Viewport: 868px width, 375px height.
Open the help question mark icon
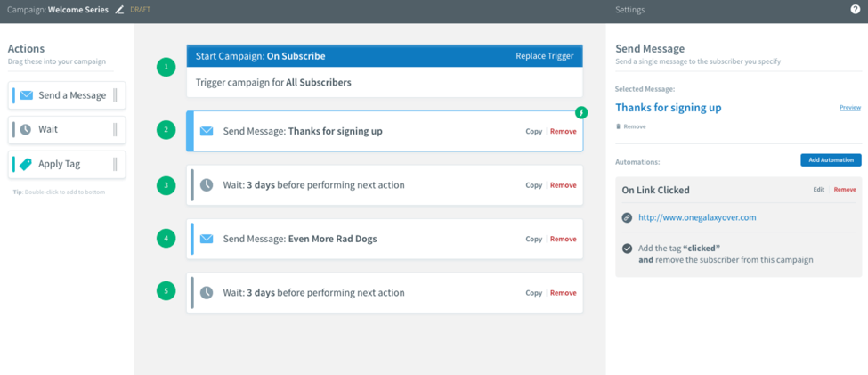click(x=856, y=10)
